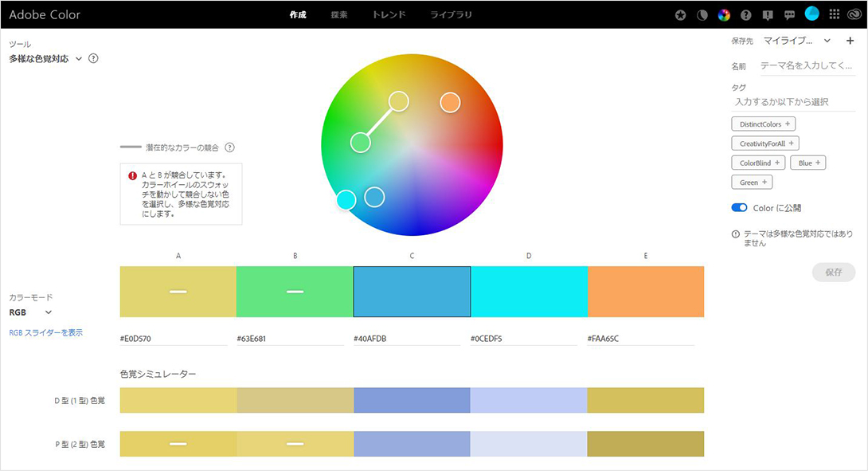Click the D 型 (1 型) 色覚 label

pyautogui.click(x=80, y=400)
